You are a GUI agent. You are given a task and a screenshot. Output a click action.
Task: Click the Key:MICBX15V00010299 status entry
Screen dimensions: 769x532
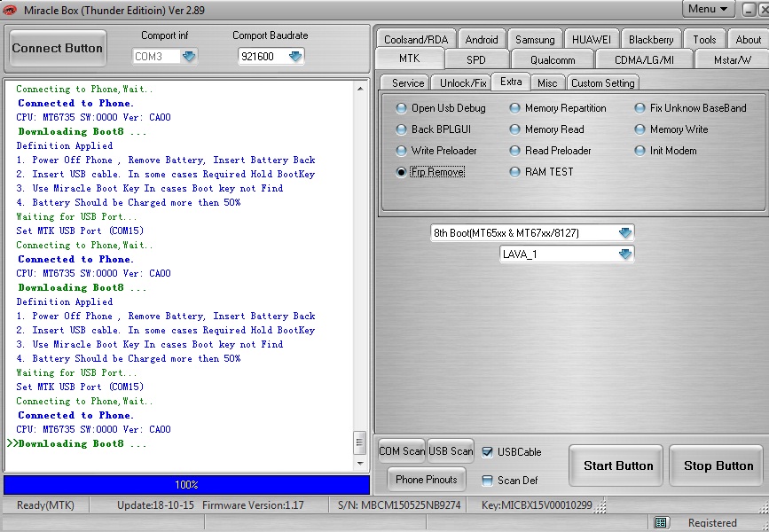pyautogui.click(x=537, y=505)
